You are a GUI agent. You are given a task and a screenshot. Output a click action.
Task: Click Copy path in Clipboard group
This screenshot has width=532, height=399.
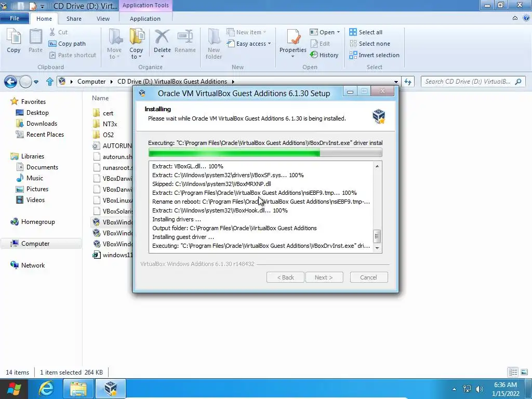(x=67, y=44)
